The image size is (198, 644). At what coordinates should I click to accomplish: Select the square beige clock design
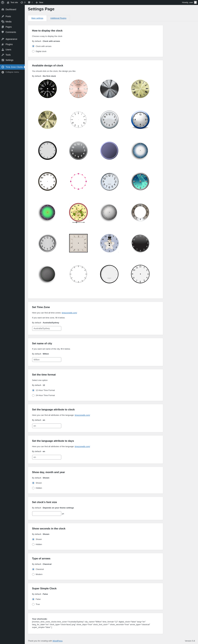point(78,243)
